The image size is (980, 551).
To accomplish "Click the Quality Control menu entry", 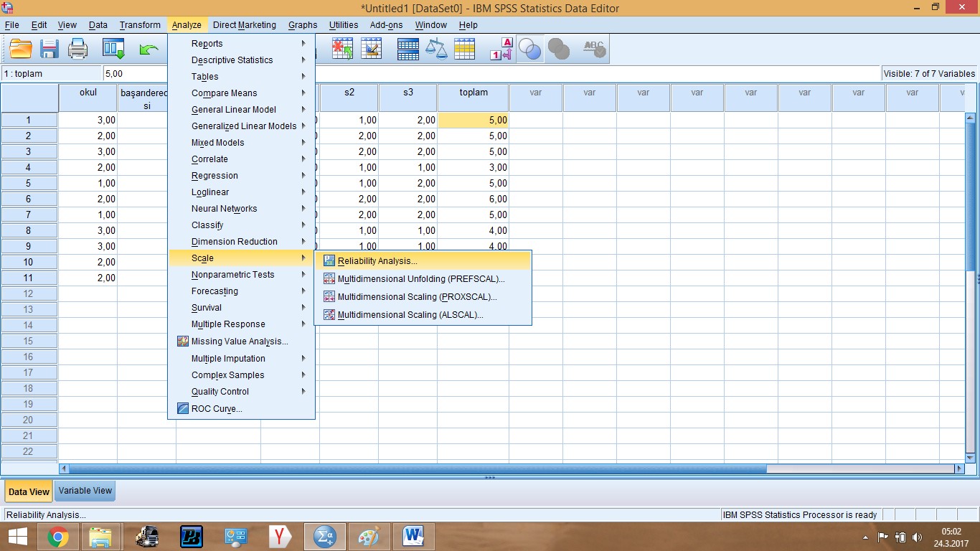I will (241, 392).
